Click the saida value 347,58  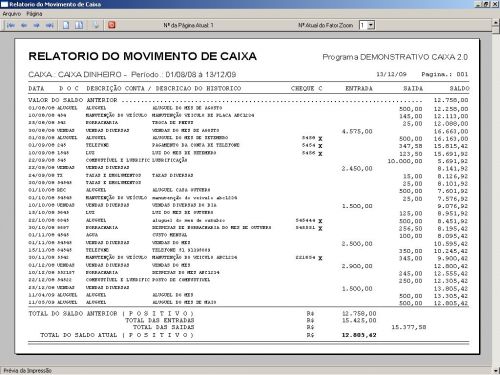pyautogui.click(x=411, y=146)
